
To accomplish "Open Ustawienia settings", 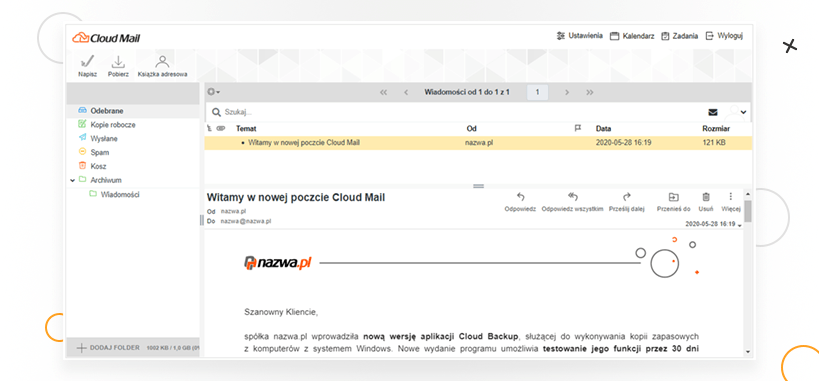I will tap(580, 36).
